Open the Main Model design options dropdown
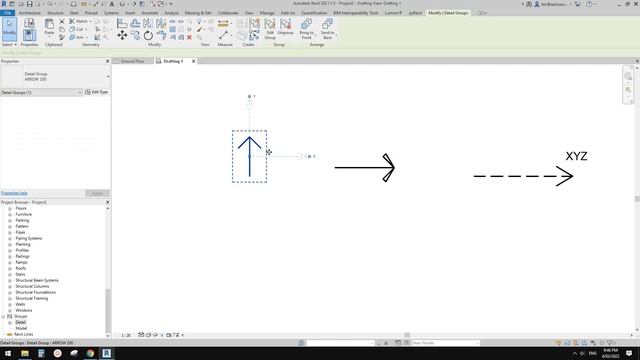The image size is (640, 360). (x=445, y=343)
